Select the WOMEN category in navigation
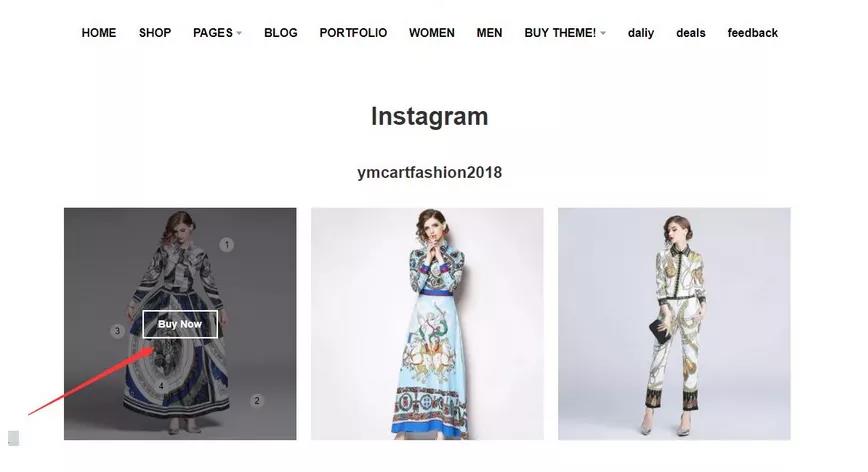The width and height of the screenshot is (868, 472). [x=432, y=33]
